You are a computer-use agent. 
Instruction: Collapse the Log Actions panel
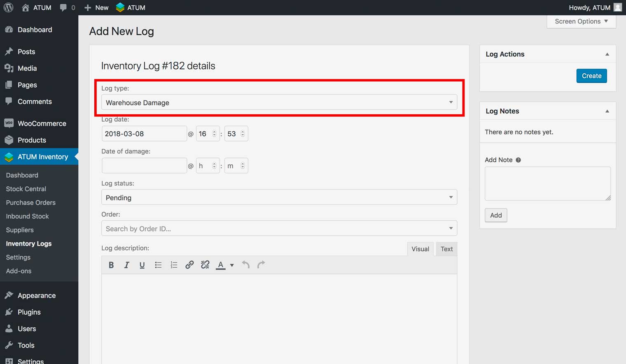click(607, 54)
